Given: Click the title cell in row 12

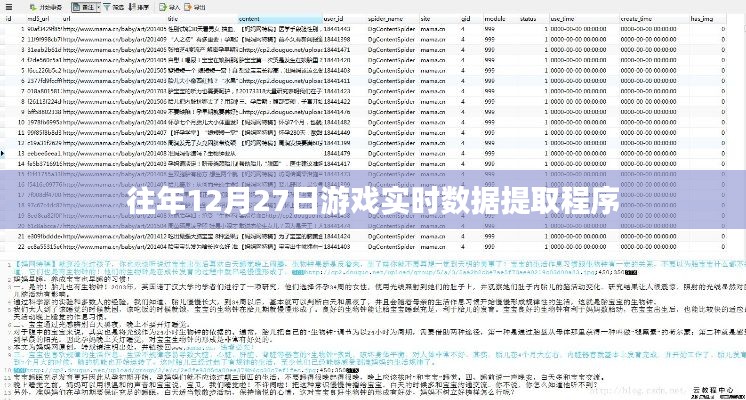Looking at the screenshot, I should coord(202,143).
